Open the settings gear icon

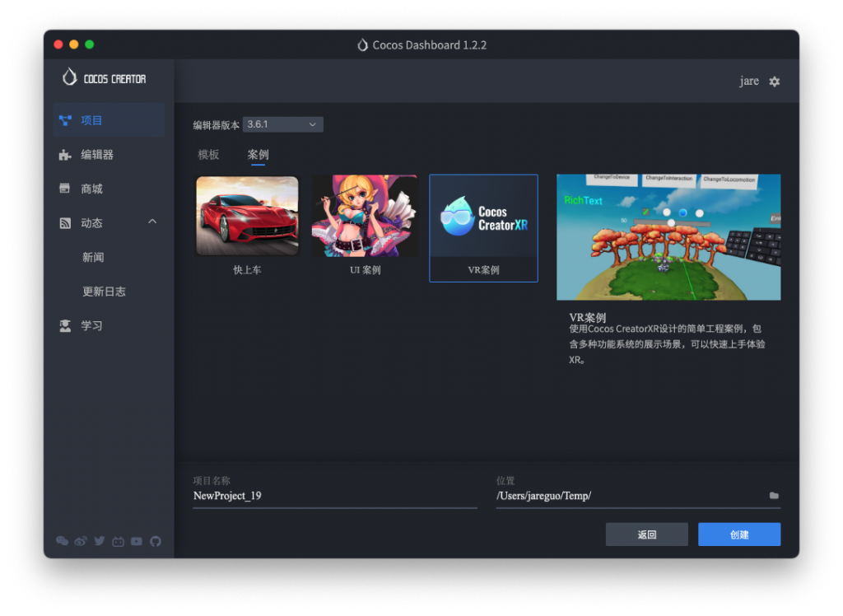point(774,82)
